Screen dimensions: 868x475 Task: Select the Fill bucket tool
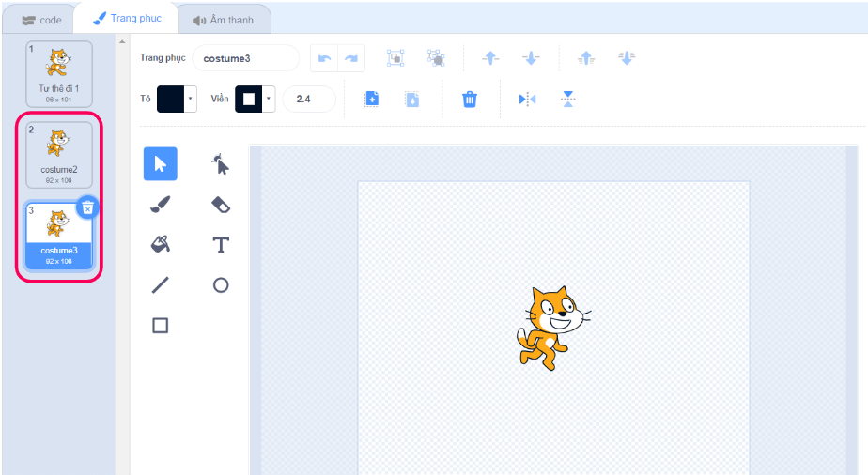161,244
